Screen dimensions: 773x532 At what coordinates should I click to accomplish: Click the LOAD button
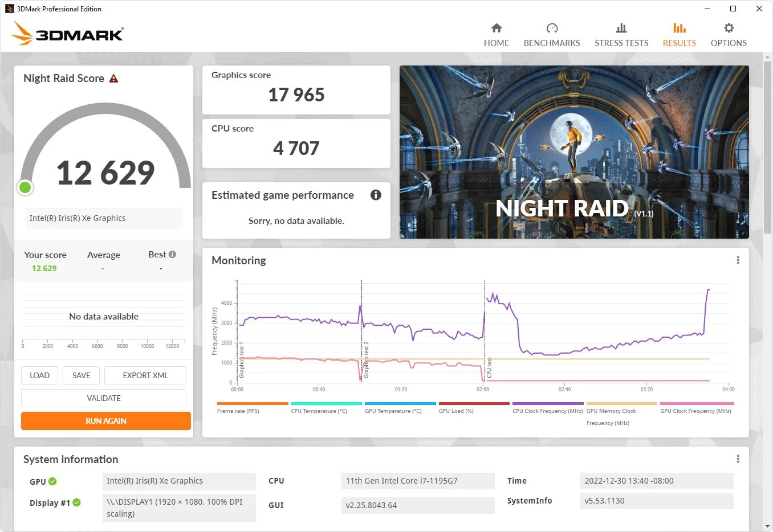pyautogui.click(x=39, y=375)
